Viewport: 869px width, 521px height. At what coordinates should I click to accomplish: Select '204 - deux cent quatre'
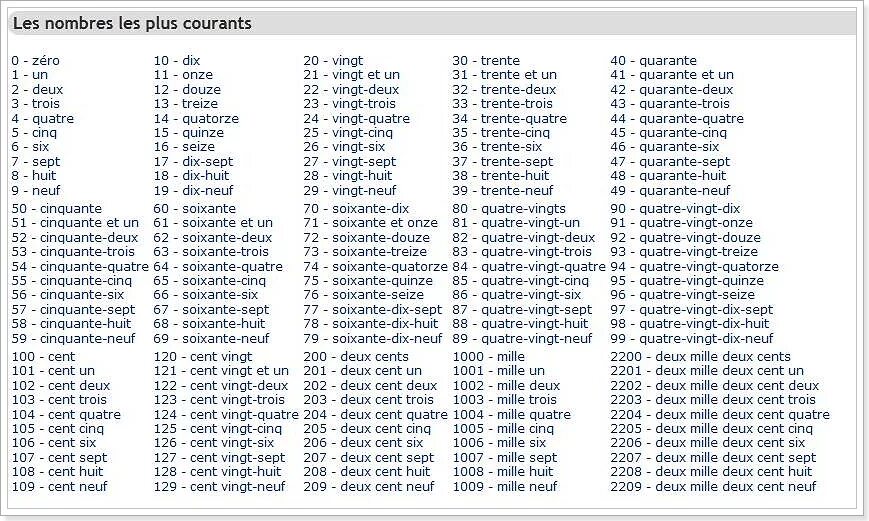375,414
